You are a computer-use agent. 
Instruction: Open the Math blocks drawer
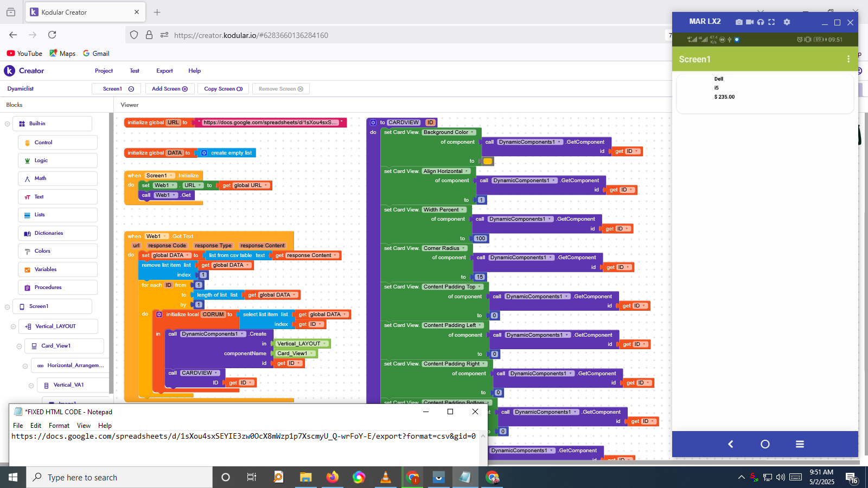point(58,178)
